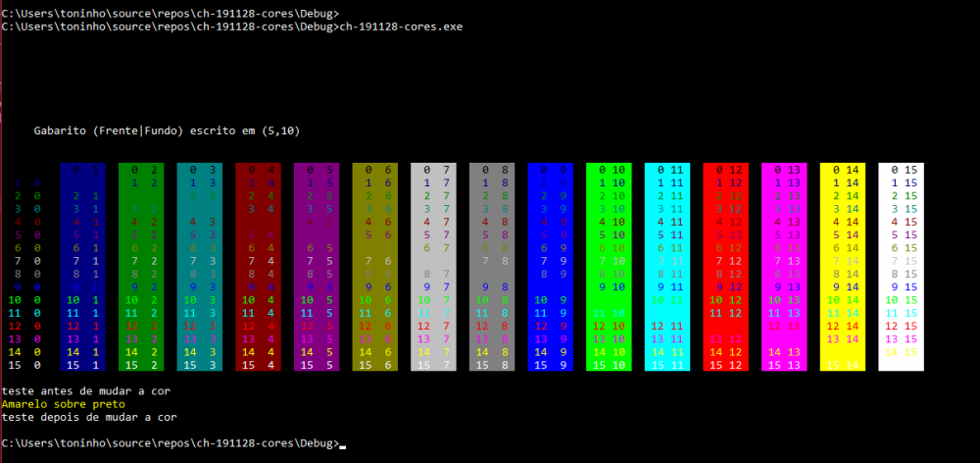Choose the light gray color column
The height and width of the screenshot is (463, 980).
[433, 267]
